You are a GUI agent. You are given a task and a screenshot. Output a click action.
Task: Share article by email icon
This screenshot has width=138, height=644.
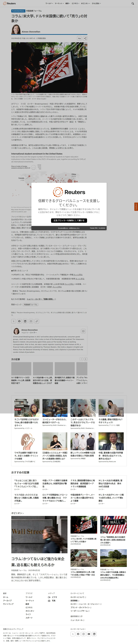pyautogui.click(x=31, y=321)
